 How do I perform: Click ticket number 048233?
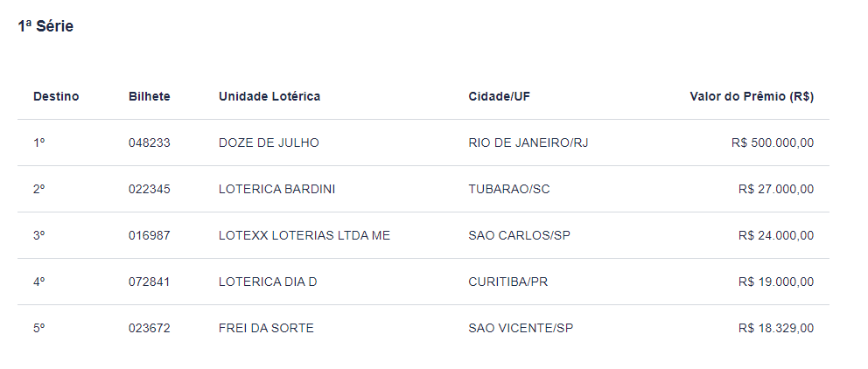[150, 143]
